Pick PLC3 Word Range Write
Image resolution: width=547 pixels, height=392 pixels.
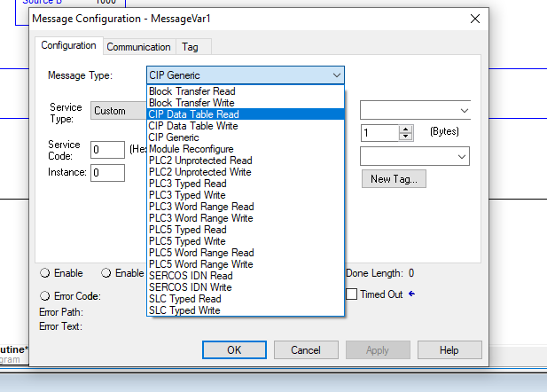[246, 218]
